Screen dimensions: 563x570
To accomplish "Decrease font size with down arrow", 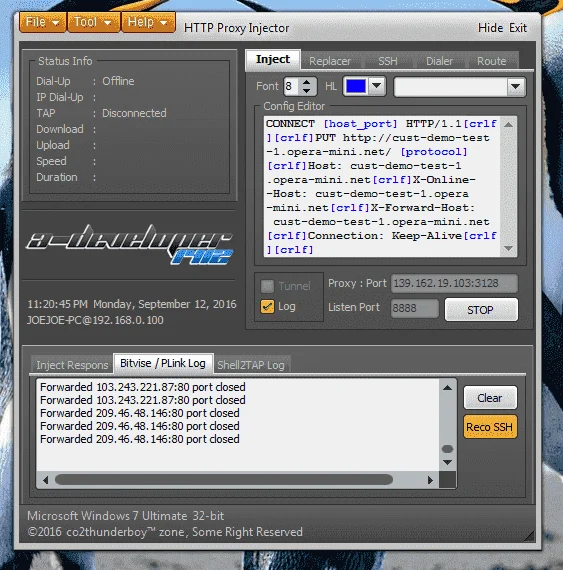I will (306, 91).
